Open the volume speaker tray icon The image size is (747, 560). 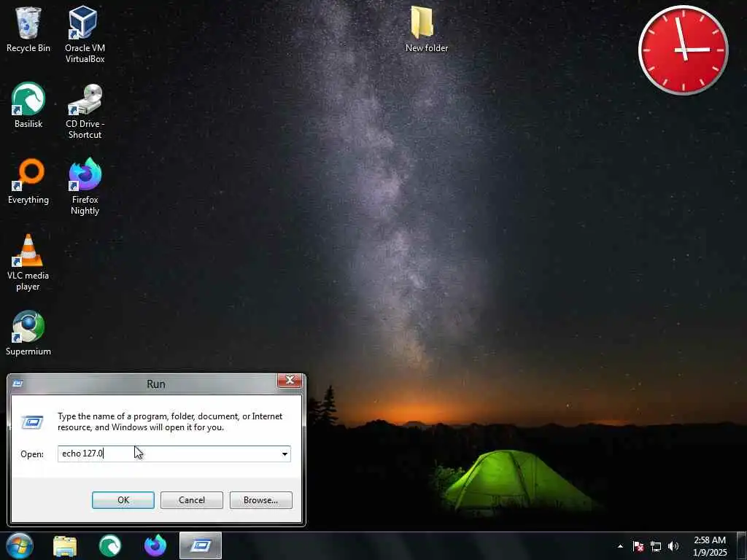click(x=673, y=546)
